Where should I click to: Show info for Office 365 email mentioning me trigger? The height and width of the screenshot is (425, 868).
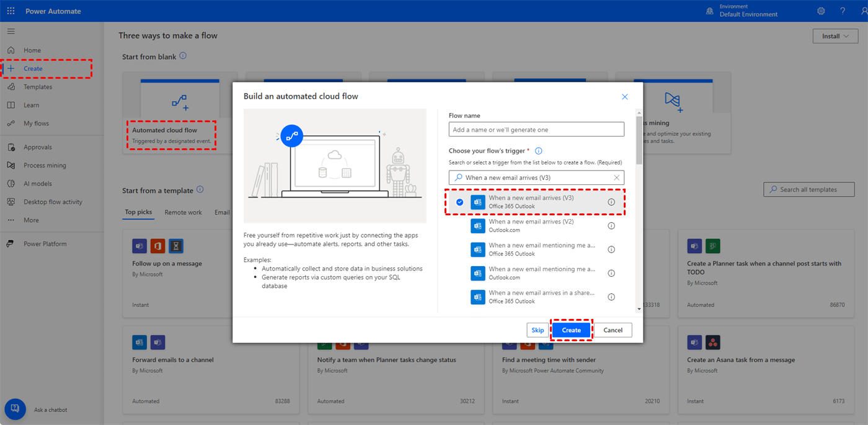point(611,249)
